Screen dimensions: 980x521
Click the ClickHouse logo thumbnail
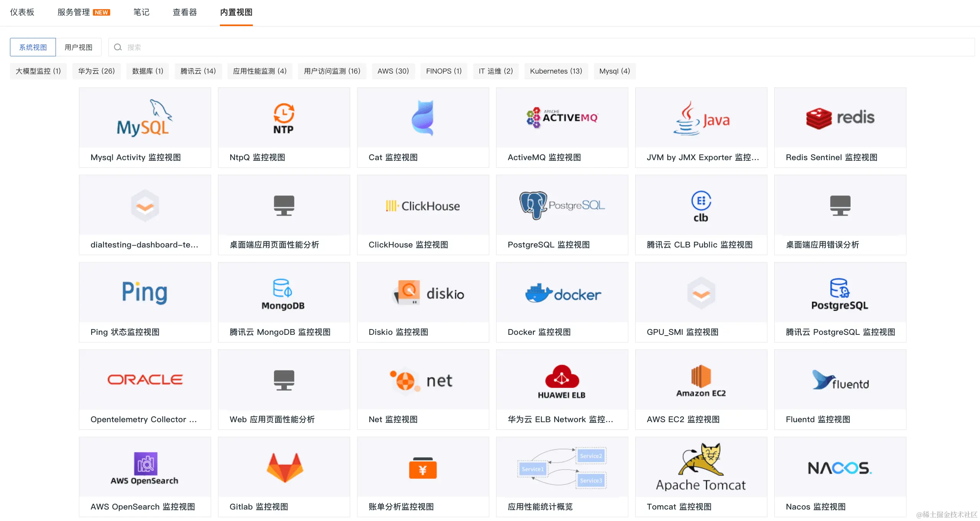click(423, 206)
